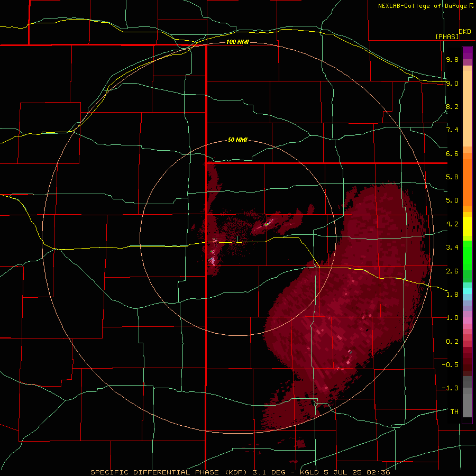Select the 5.8 scale label
The image size is (476, 476).
point(452,177)
